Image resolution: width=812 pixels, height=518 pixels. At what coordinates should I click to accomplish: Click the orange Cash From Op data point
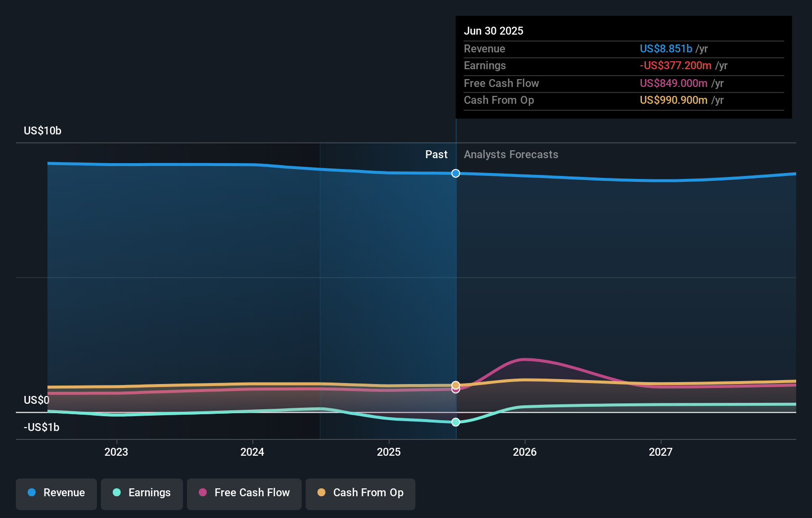click(x=456, y=385)
